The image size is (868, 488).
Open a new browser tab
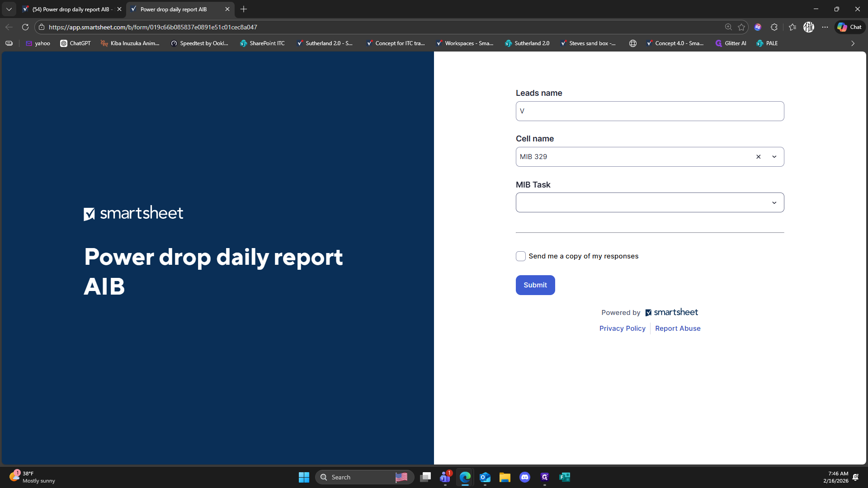[244, 9]
